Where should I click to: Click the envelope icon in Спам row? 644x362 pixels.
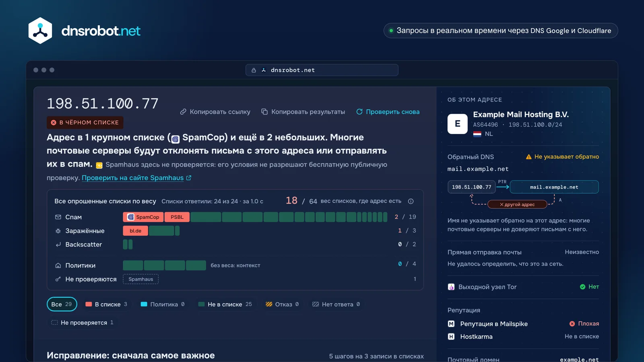[x=58, y=217]
